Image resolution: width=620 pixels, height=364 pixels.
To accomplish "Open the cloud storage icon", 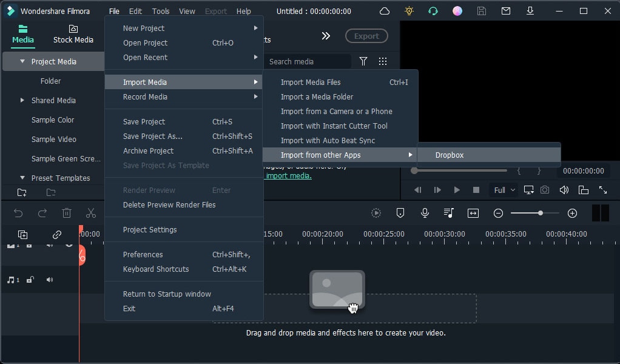I will (x=385, y=11).
